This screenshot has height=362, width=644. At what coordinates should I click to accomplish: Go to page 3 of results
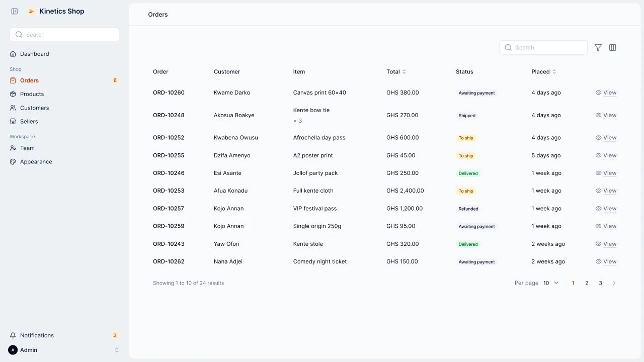(600, 283)
